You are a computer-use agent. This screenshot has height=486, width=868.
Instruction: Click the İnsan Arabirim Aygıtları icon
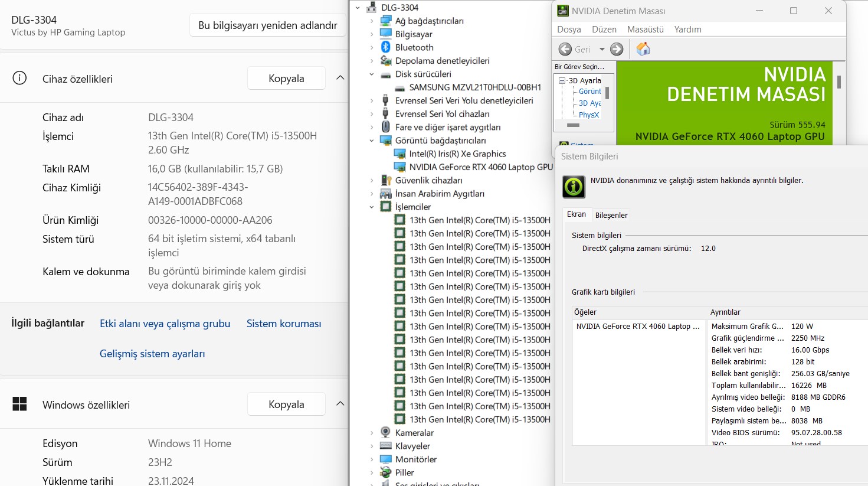[x=386, y=194]
